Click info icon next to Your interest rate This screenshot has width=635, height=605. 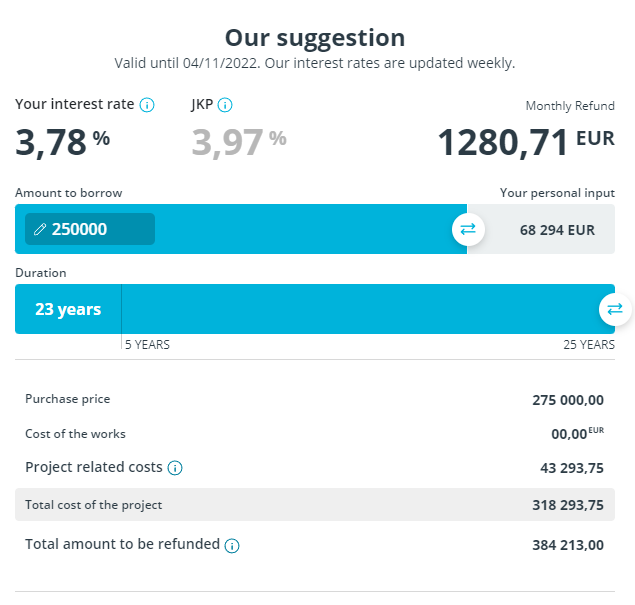[147, 105]
